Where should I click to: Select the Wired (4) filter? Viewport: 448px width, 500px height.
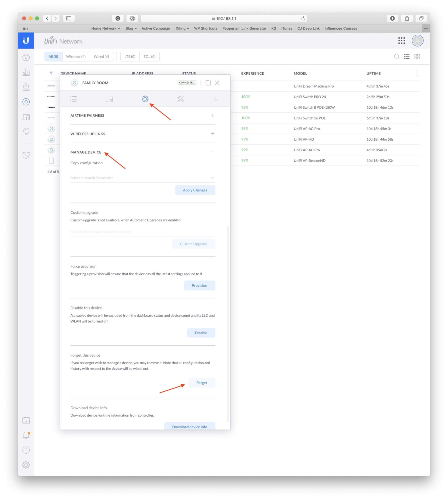(x=101, y=57)
